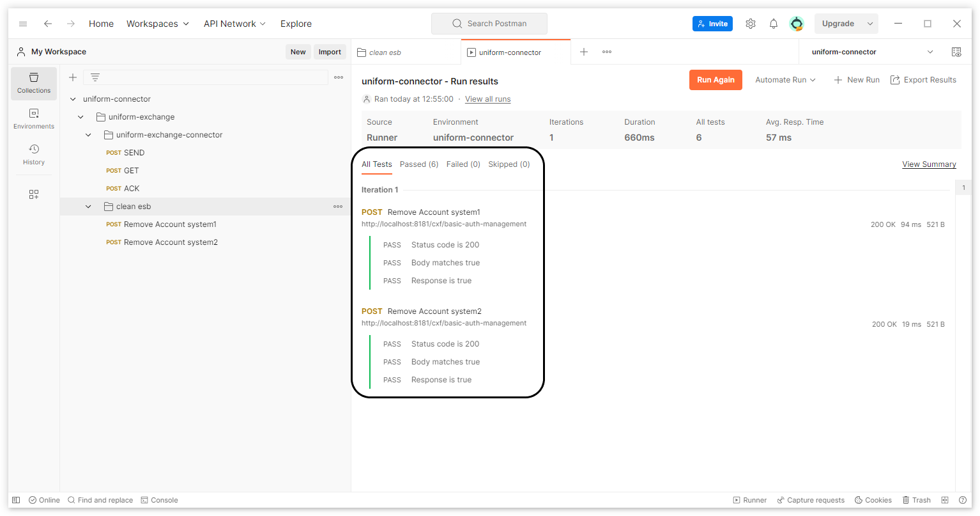Open the Collections sidebar panel
The height and width of the screenshot is (516, 980).
point(34,83)
